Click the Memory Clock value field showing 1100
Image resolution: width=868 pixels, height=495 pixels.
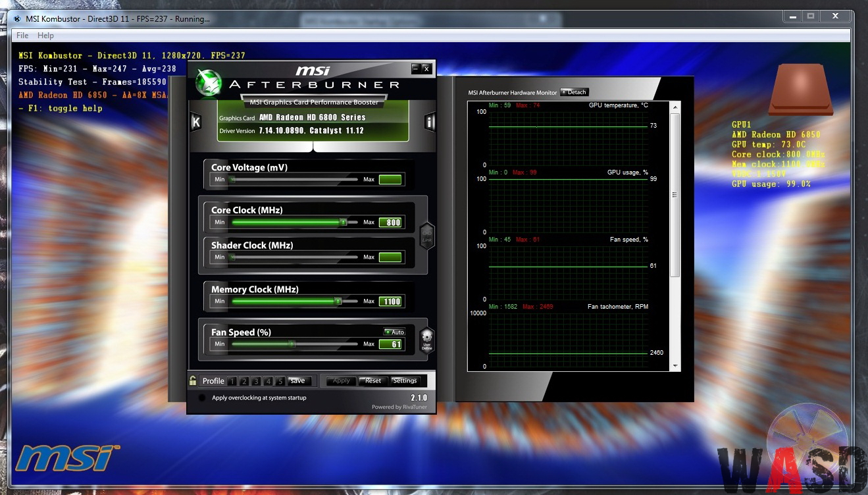390,301
